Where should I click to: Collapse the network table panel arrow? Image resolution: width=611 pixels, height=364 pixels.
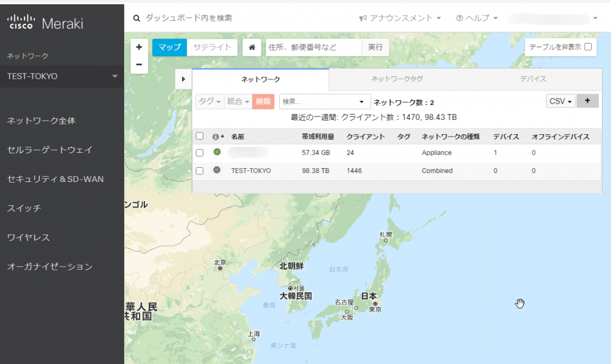[184, 79]
